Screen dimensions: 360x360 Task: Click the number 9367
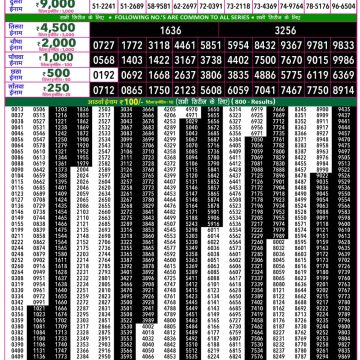[291, 45]
